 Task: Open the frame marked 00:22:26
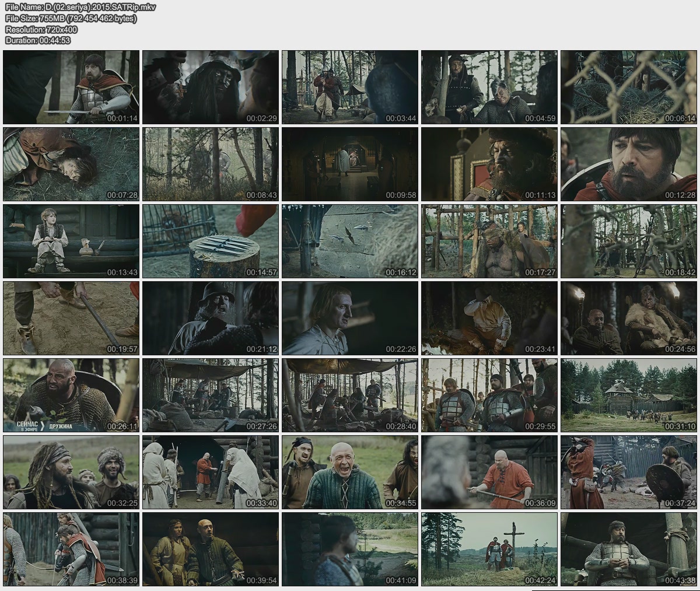(350, 318)
